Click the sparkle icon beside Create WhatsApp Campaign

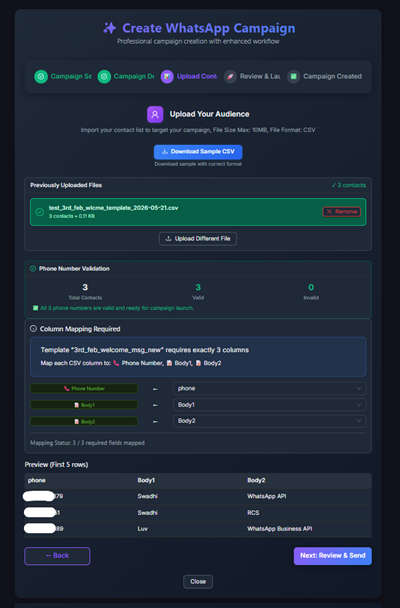tap(110, 28)
